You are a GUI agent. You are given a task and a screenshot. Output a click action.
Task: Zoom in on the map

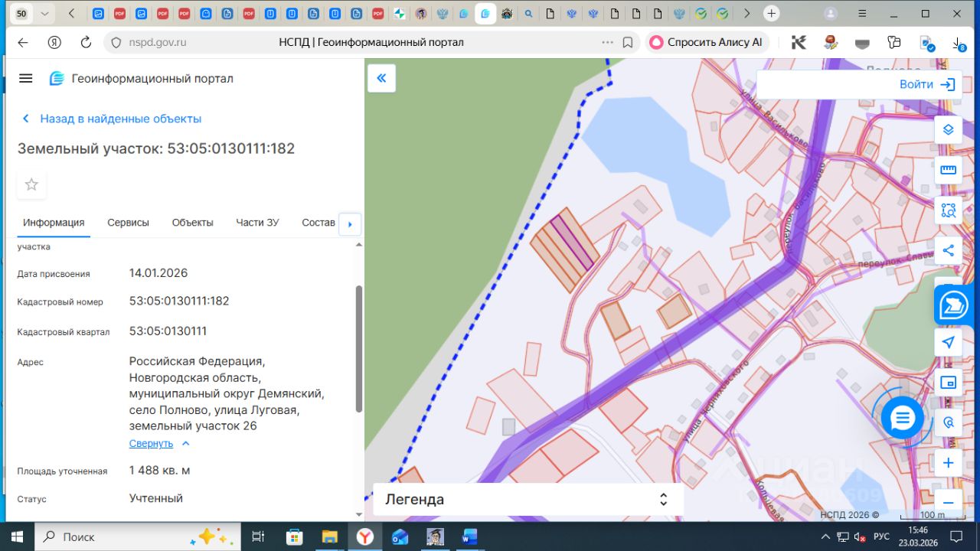(x=948, y=463)
